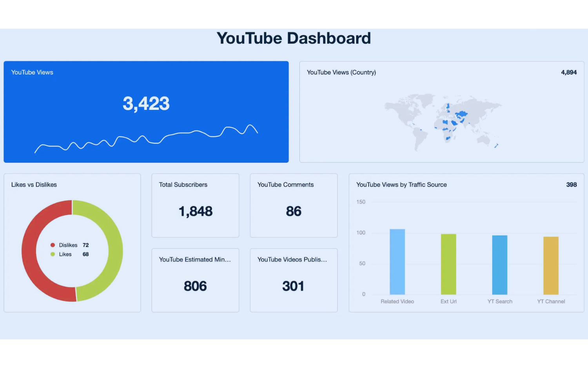Open the YouTube Comments 86 card
Image resolution: width=588 pixels, height=377 pixels.
click(294, 205)
